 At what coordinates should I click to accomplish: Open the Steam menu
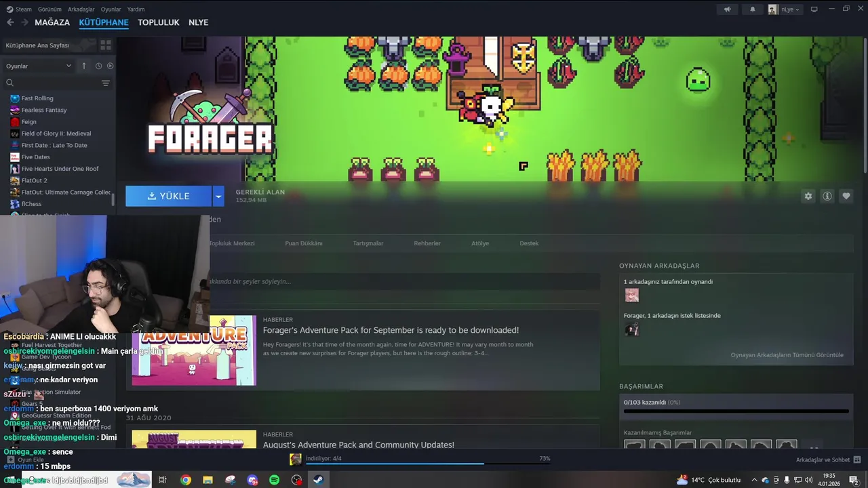[19, 9]
